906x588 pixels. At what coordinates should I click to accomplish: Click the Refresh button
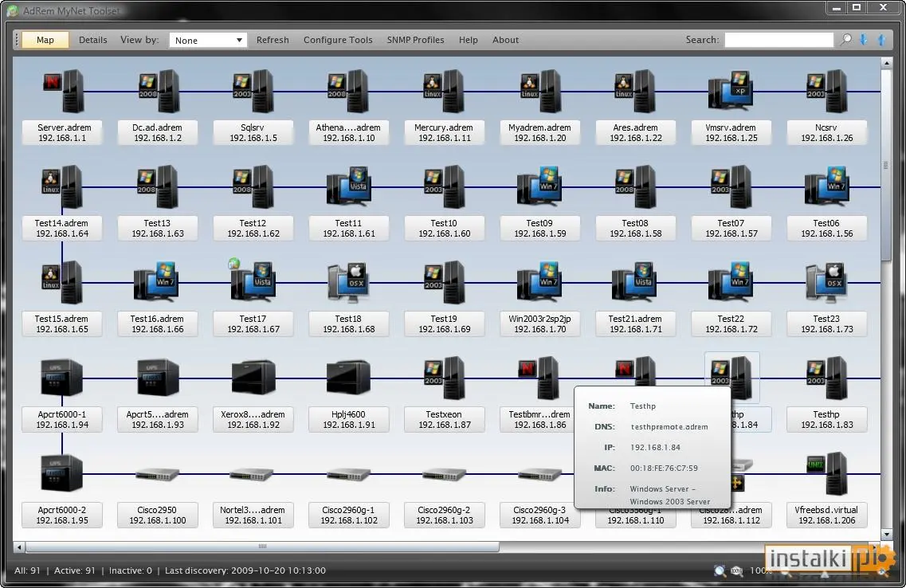point(273,40)
